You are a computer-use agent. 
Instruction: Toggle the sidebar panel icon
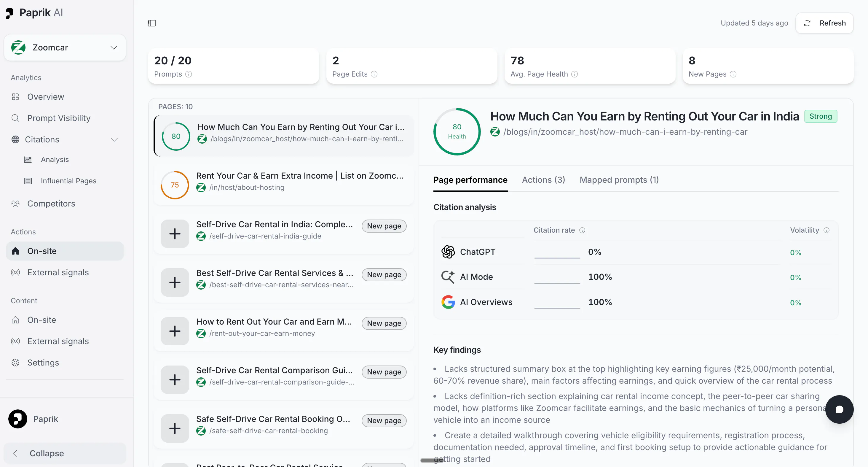coord(151,23)
